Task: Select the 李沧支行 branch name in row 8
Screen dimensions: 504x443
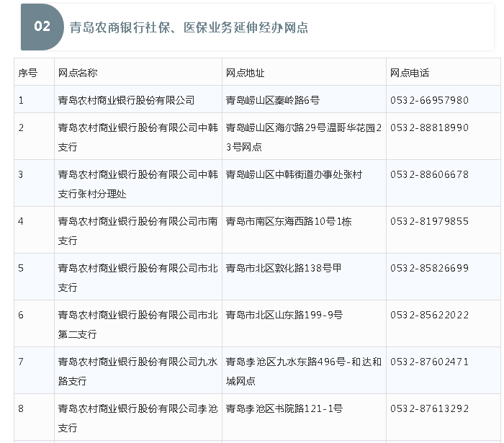Action: [x=138, y=418]
